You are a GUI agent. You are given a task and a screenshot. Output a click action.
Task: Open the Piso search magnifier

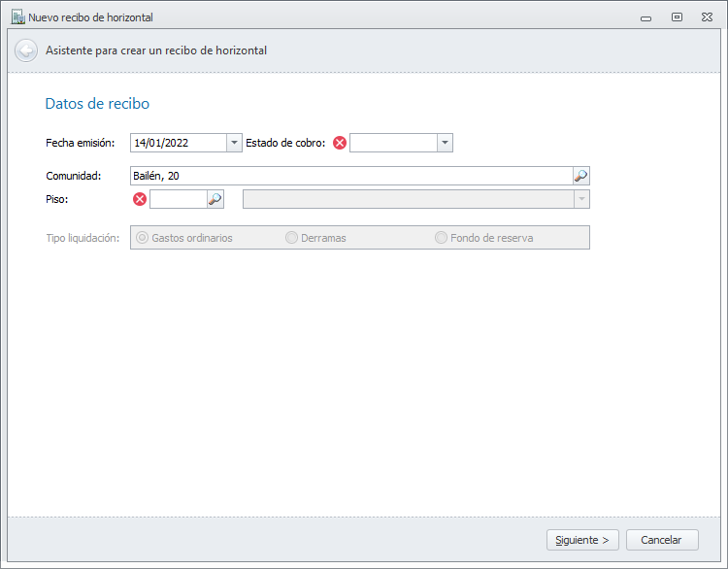point(215,199)
